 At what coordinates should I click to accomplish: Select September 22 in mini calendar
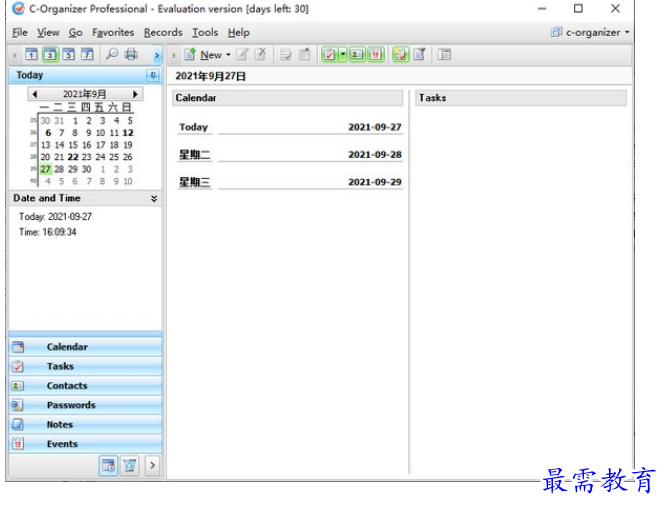pyautogui.click(x=73, y=157)
